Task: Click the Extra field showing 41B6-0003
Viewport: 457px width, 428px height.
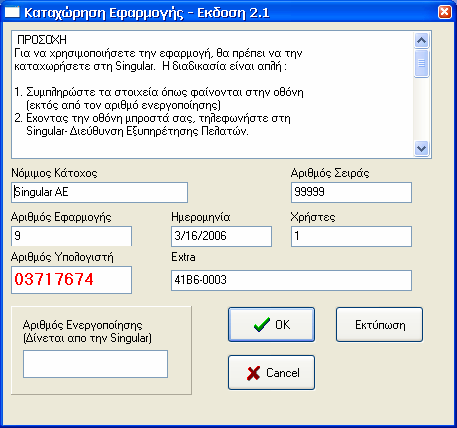Action: click(291, 280)
